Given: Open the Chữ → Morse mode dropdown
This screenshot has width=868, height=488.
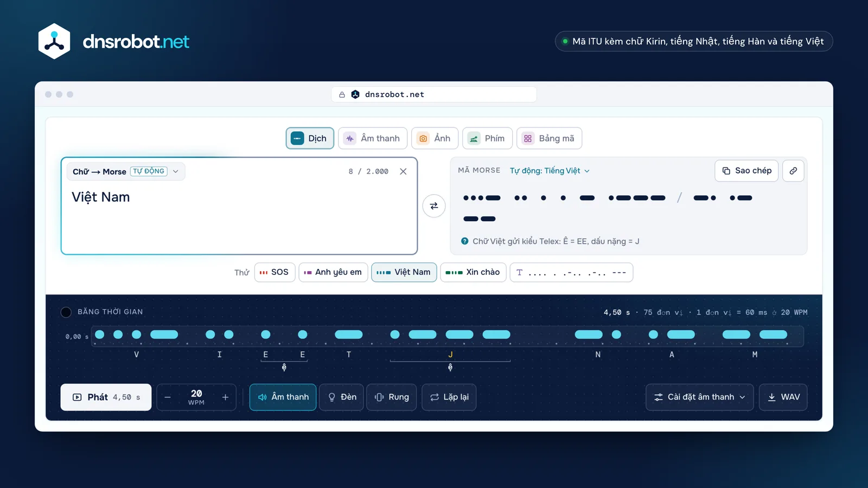Looking at the screenshot, I should 126,171.
